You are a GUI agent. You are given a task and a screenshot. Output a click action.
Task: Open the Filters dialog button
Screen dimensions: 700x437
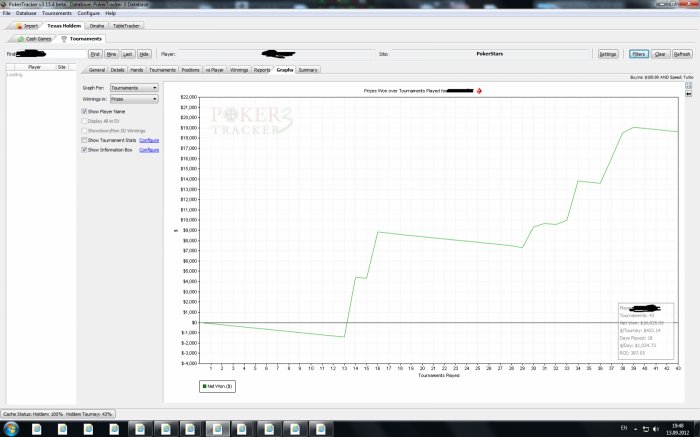639,54
